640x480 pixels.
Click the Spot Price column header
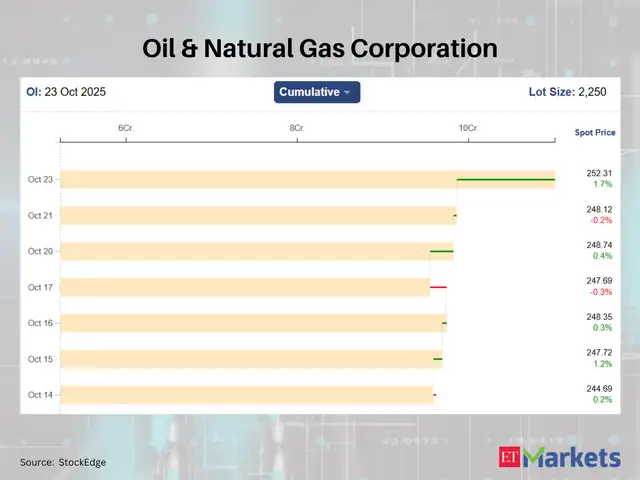595,132
